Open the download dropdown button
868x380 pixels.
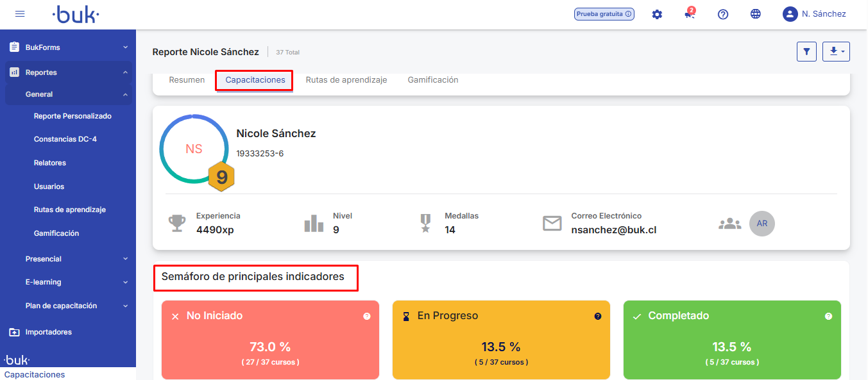click(x=836, y=52)
